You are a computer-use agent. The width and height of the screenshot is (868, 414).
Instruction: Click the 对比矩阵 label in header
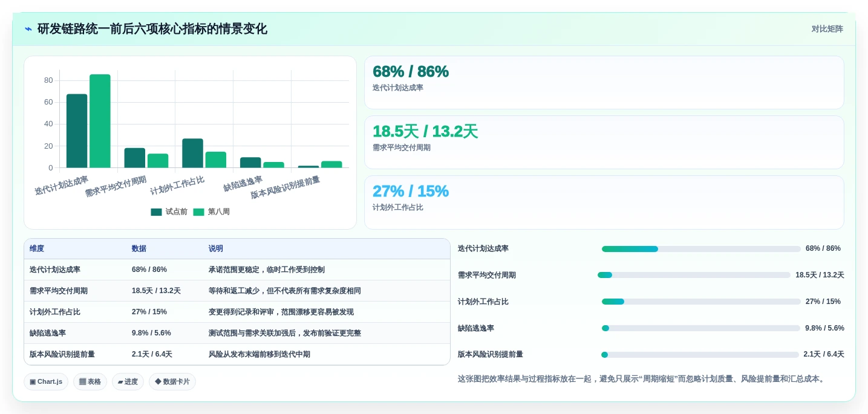[827, 29]
